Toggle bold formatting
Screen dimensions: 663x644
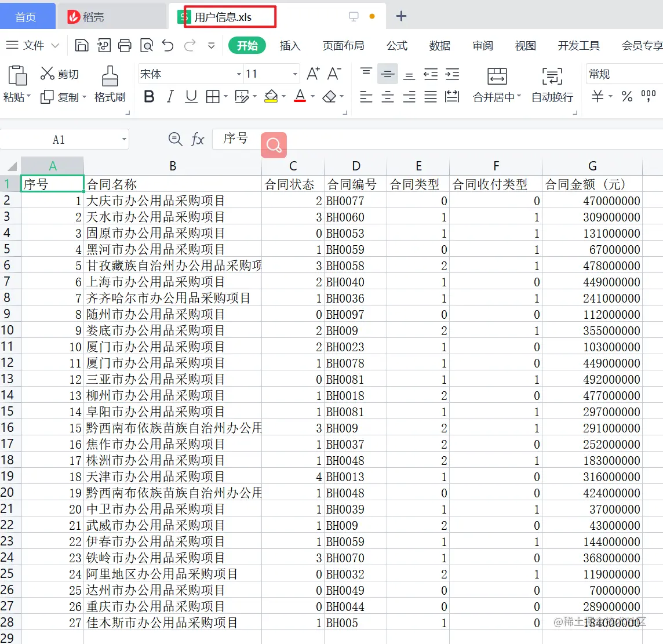pyautogui.click(x=149, y=97)
